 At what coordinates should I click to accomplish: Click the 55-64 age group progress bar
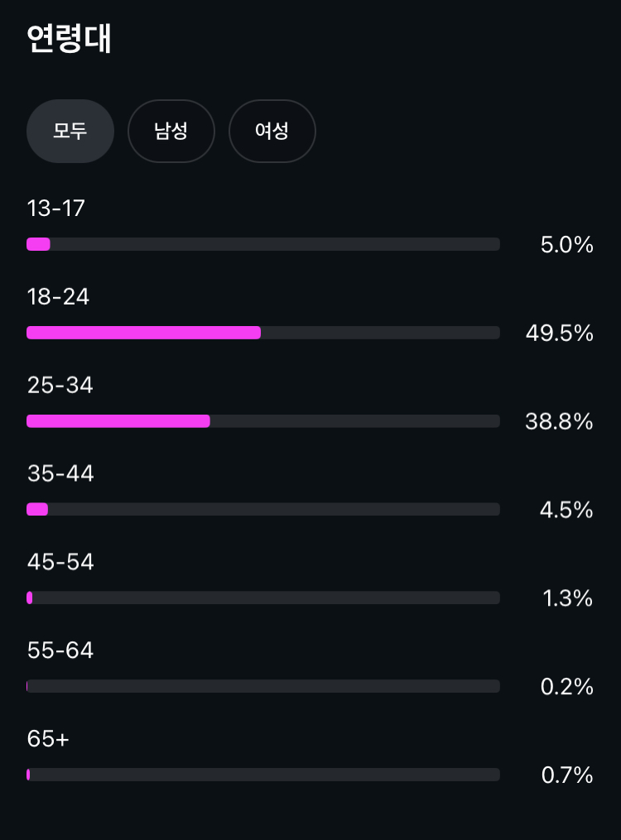point(263,686)
